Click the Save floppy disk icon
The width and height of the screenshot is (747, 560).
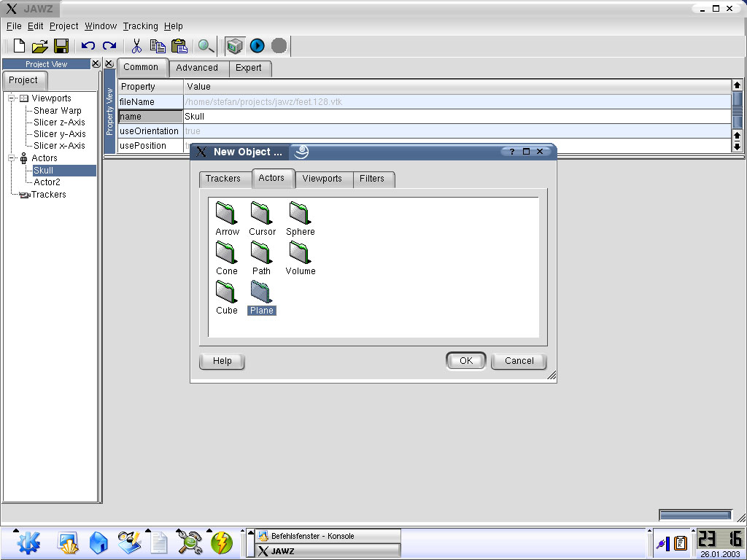pyautogui.click(x=61, y=46)
